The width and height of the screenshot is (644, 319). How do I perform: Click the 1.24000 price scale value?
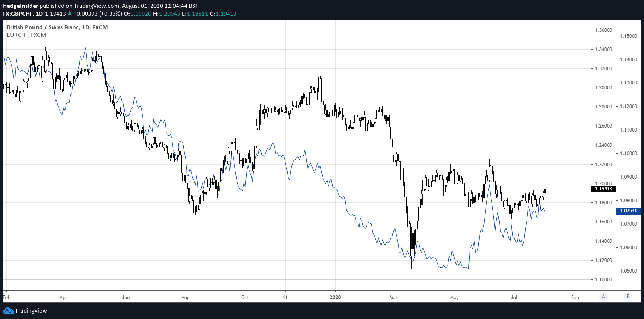coord(603,145)
